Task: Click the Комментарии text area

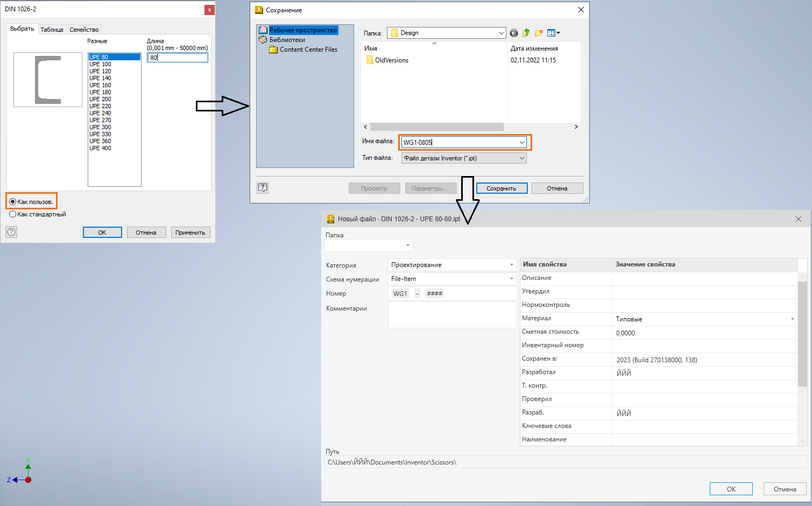Action: 453,315
